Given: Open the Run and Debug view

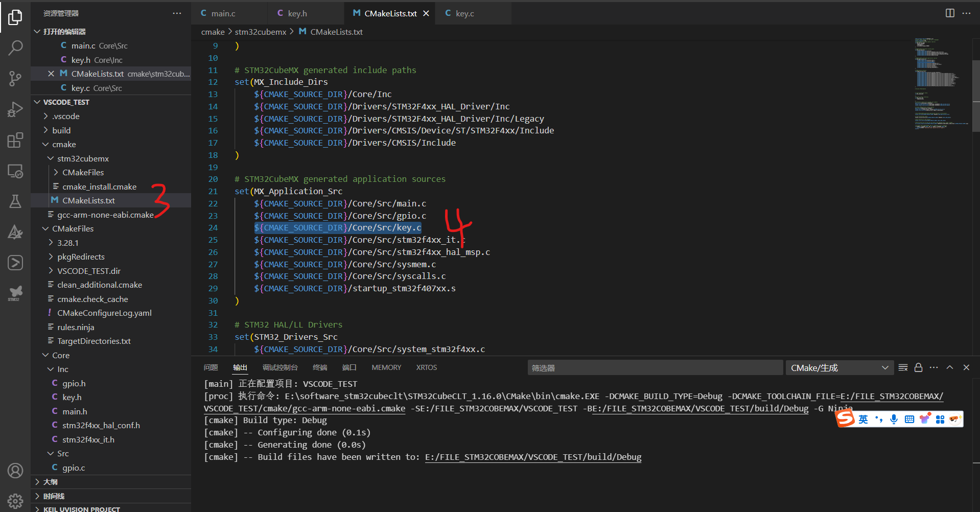Looking at the screenshot, I should pos(15,109).
